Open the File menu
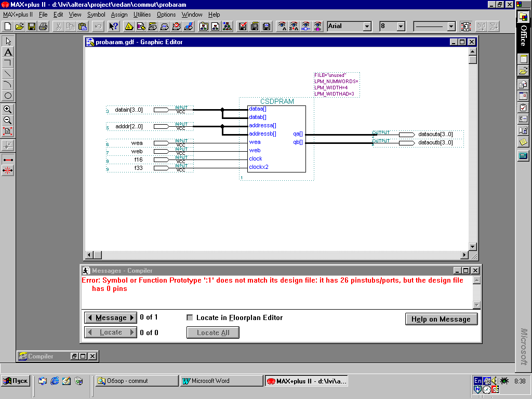Screen dimensions: 532x399 (43, 15)
